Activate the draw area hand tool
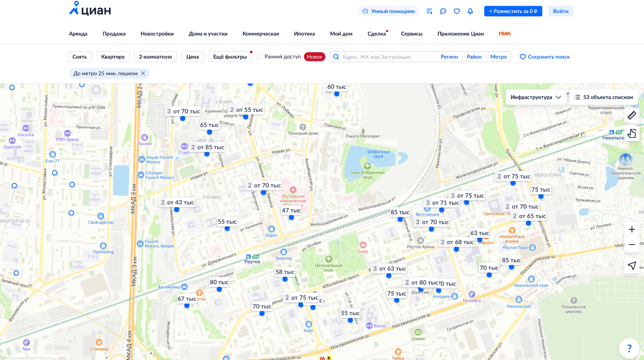Screen dimensions: 644x360 click(631, 133)
